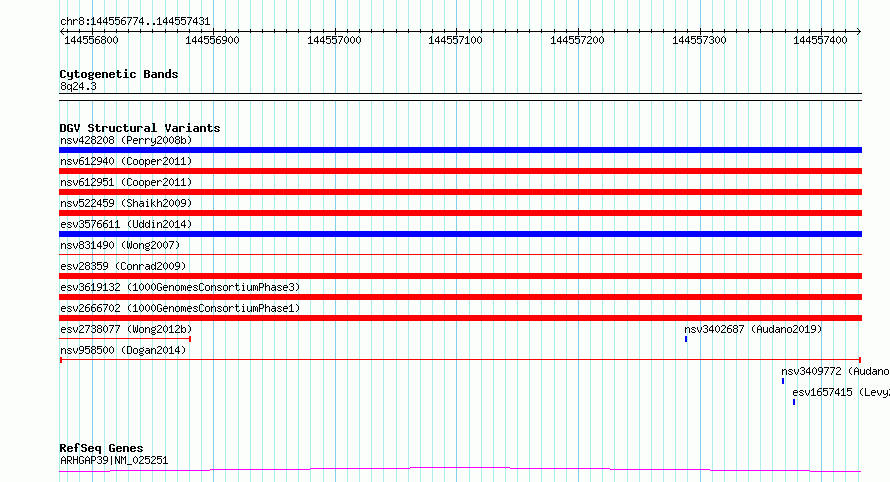890x482 pixels.
Task: Click the red bar beneath esv3619132
Action: [460, 297]
